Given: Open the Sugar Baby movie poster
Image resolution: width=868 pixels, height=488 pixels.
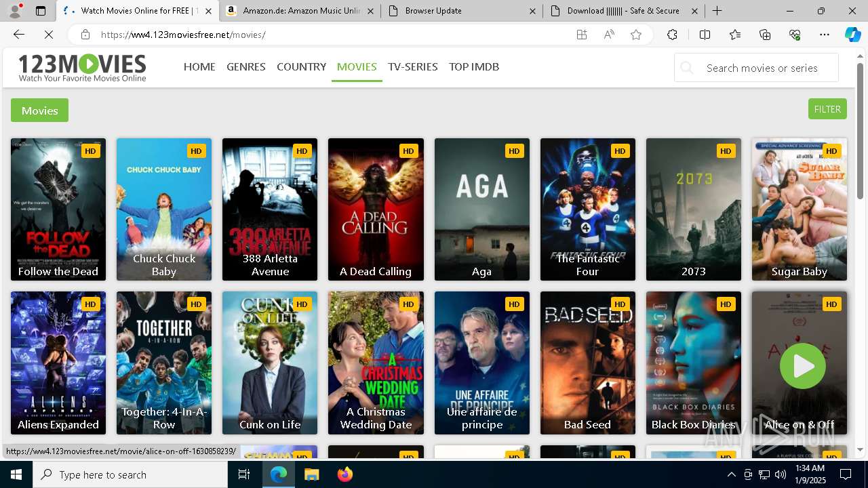Looking at the screenshot, I should [800, 209].
